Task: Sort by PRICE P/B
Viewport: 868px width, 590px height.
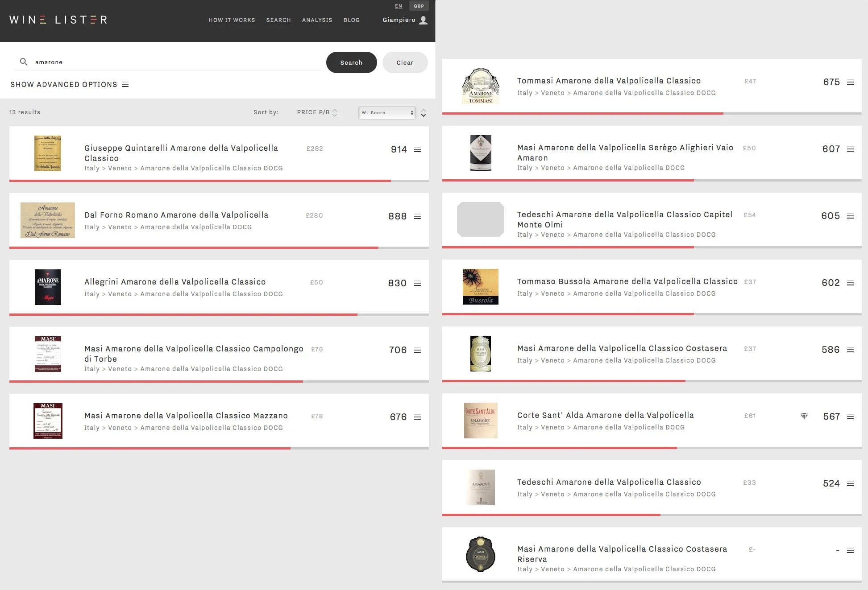Action: pos(317,112)
